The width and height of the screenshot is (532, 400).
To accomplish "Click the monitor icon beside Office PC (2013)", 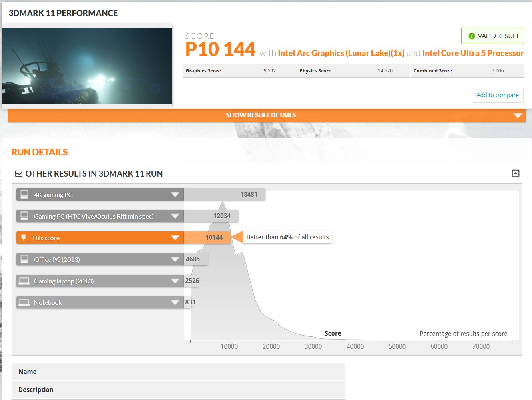I will pyautogui.click(x=24, y=259).
